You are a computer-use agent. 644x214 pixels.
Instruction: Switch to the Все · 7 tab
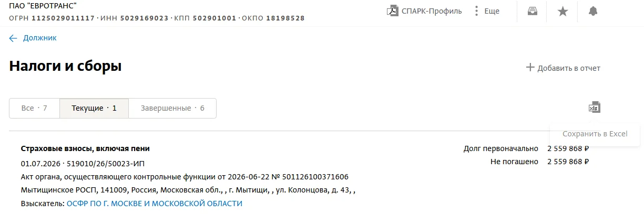34,108
